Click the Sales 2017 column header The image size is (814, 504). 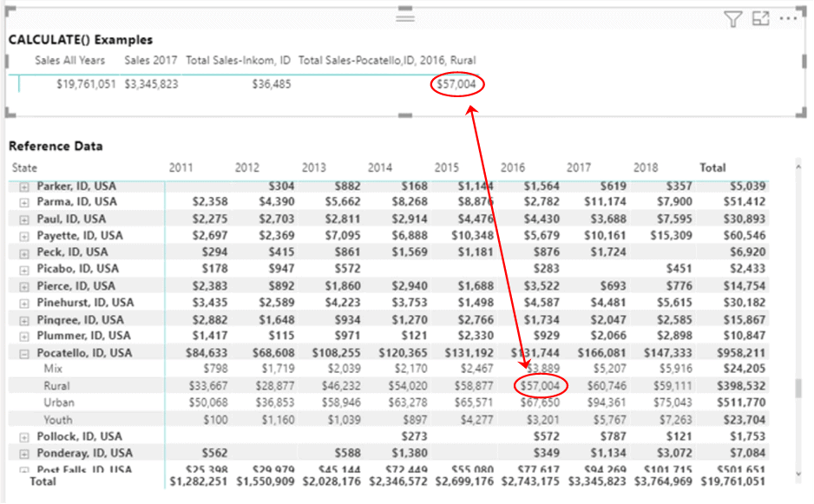pyautogui.click(x=150, y=60)
